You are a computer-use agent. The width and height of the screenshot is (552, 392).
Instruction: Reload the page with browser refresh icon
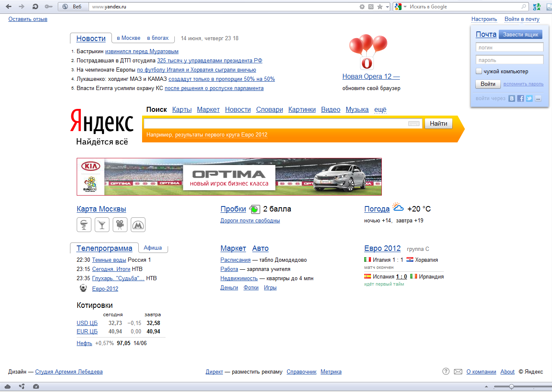coord(35,6)
